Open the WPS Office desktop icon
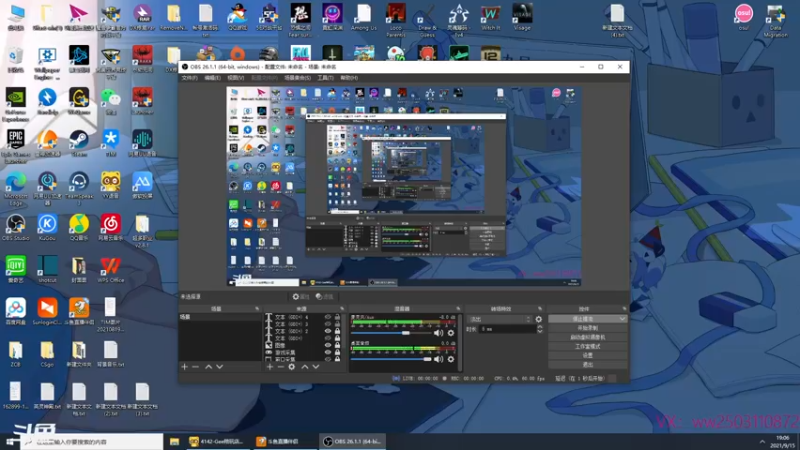Image resolution: width=800 pixels, height=450 pixels. tap(110, 270)
